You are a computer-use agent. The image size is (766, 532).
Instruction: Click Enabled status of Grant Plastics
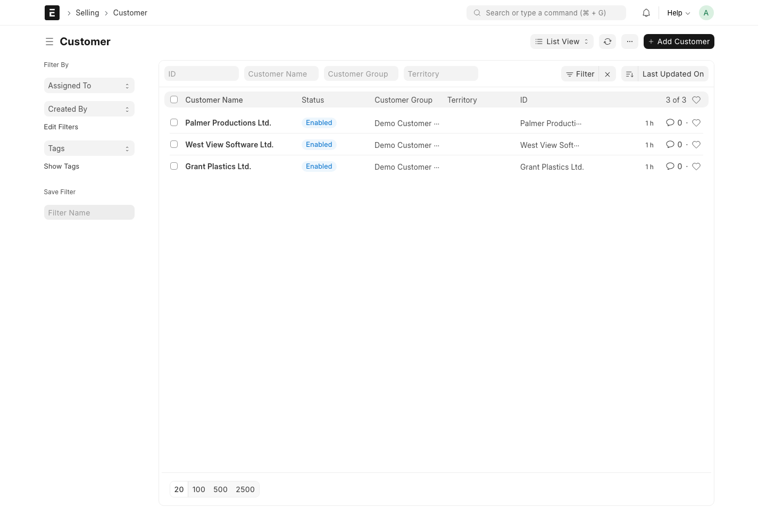coord(319,167)
